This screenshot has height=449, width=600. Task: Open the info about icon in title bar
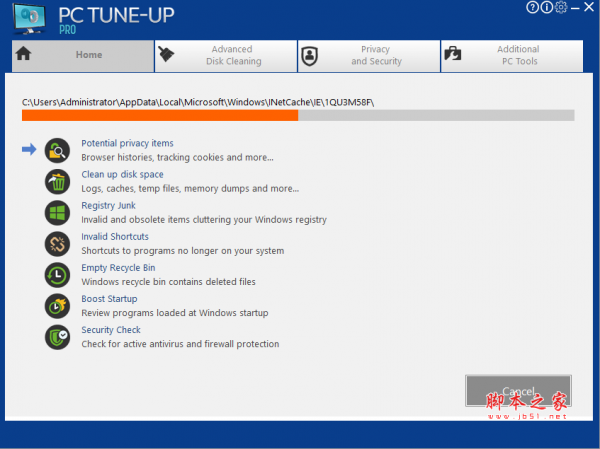pos(546,7)
